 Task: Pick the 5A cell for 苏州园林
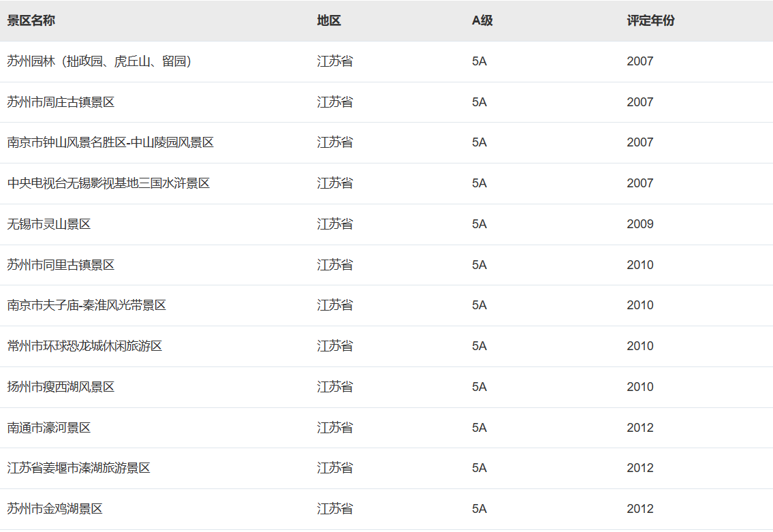[479, 61]
